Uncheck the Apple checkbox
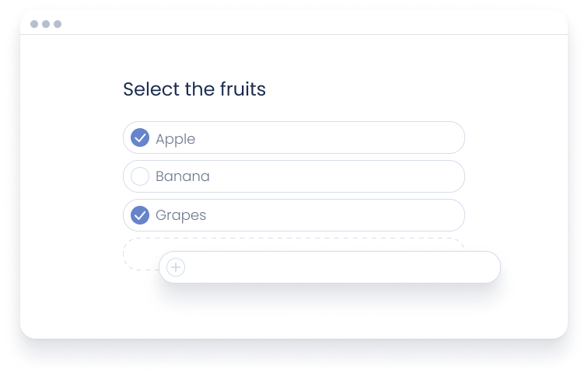This screenshot has height=376, width=588. pyautogui.click(x=140, y=138)
